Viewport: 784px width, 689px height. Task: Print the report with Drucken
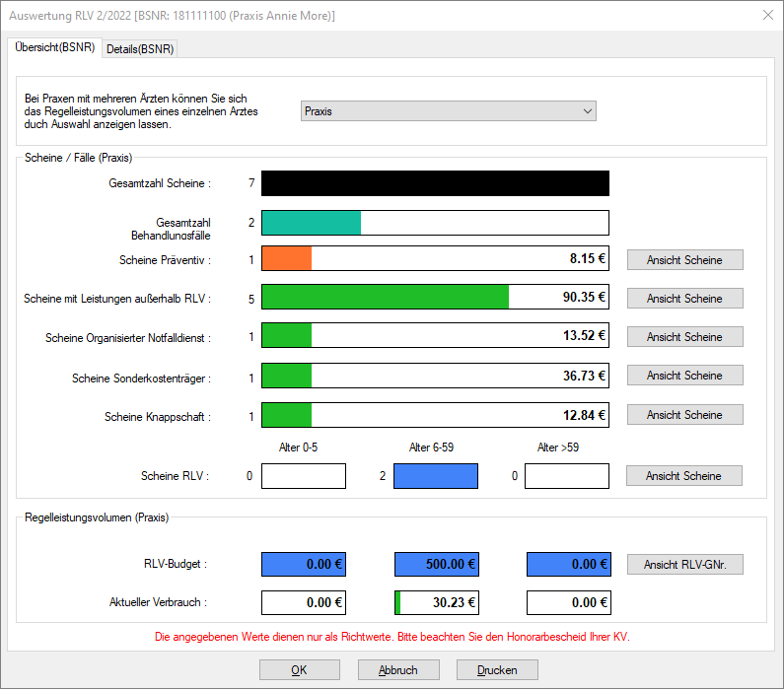click(497, 670)
